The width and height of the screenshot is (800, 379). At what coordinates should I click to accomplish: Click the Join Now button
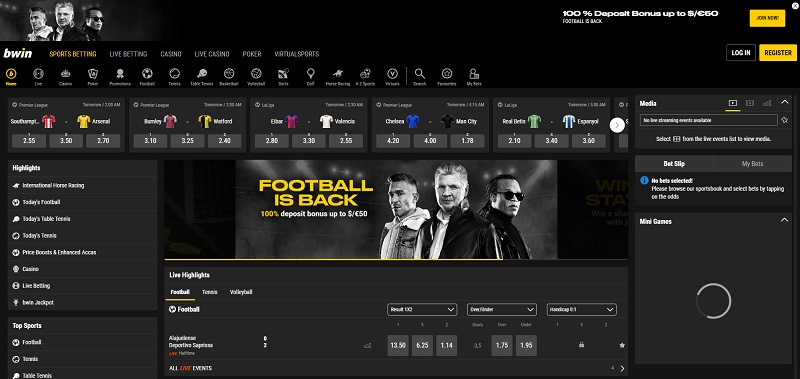click(767, 18)
